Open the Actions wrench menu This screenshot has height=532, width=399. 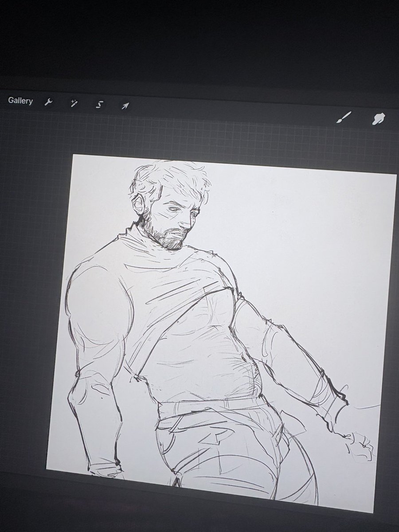point(48,102)
